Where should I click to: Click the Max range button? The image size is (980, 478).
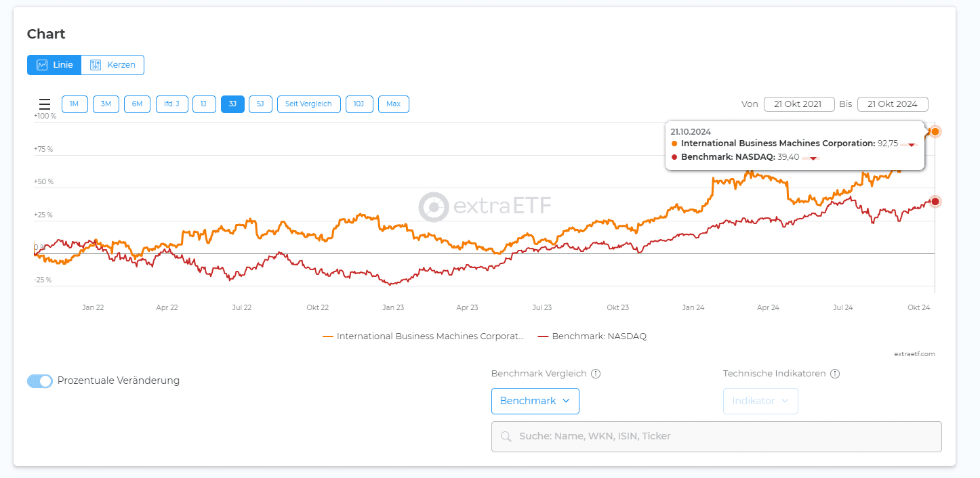tap(393, 104)
